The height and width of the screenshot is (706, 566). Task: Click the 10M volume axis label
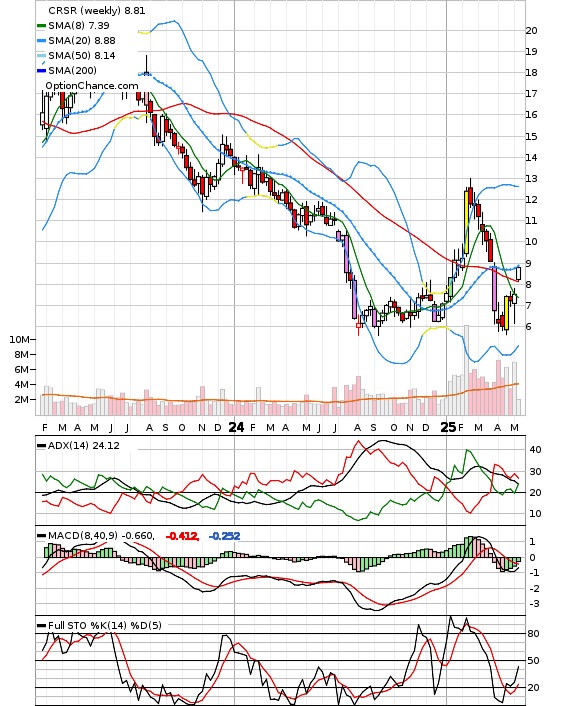click(20, 339)
